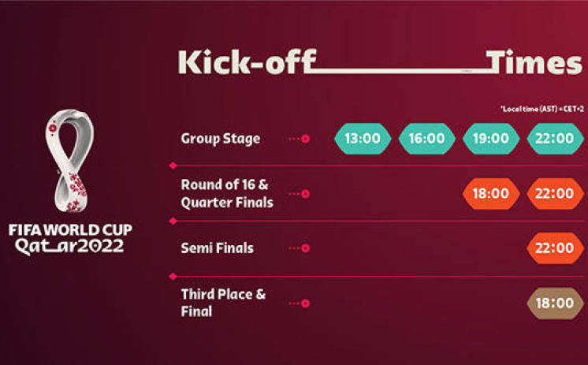Click the diamond marker below Group Stage row
Screen dimensions: 588x365
(173, 166)
